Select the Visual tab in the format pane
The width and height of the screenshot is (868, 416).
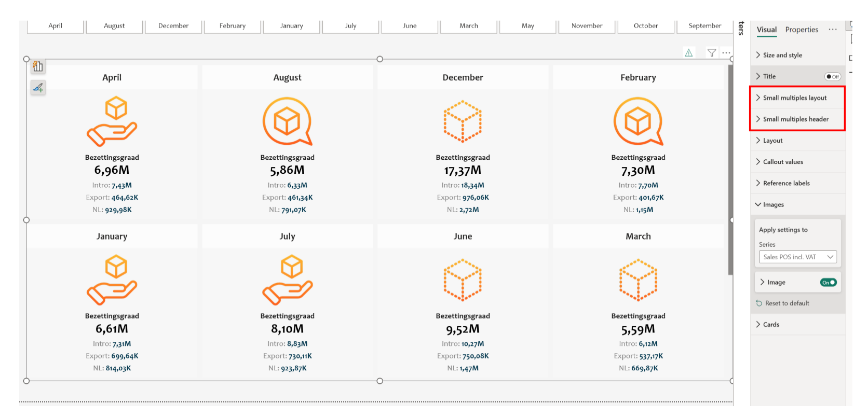point(766,30)
